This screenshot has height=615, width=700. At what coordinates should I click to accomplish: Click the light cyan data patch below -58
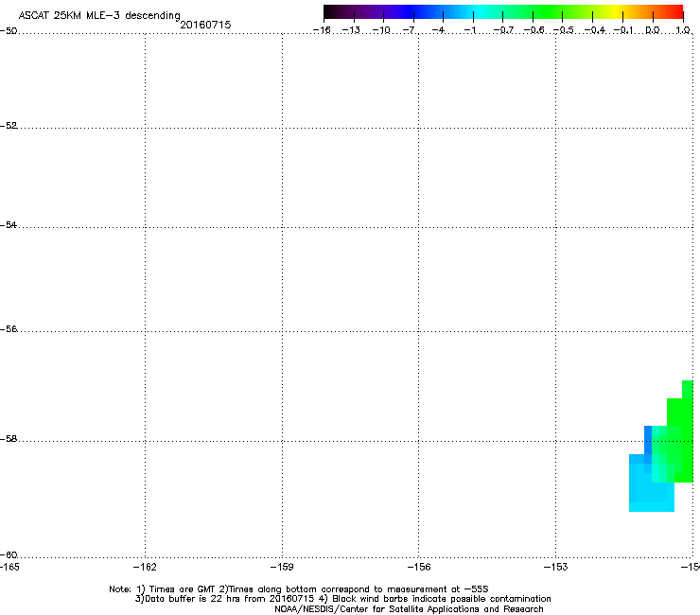click(x=651, y=489)
